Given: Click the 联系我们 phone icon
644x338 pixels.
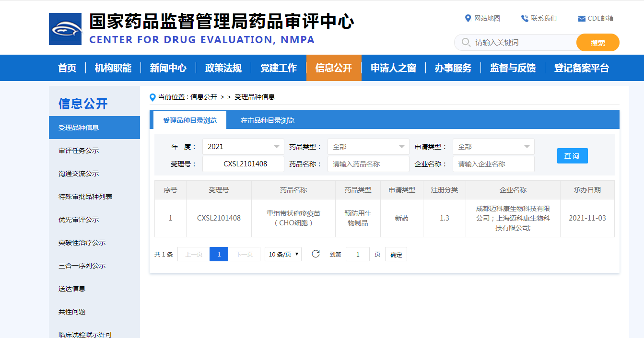Looking at the screenshot, I should (x=525, y=18).
